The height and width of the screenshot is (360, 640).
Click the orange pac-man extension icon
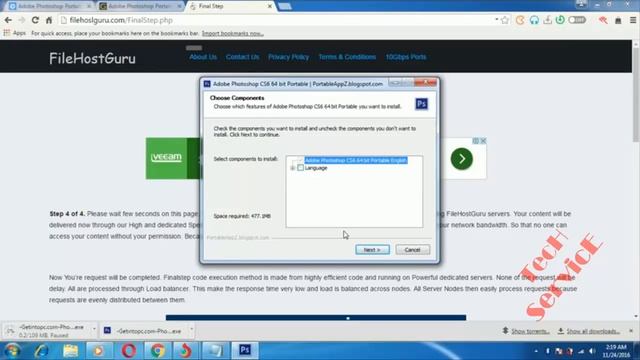[x=520, y=20]
